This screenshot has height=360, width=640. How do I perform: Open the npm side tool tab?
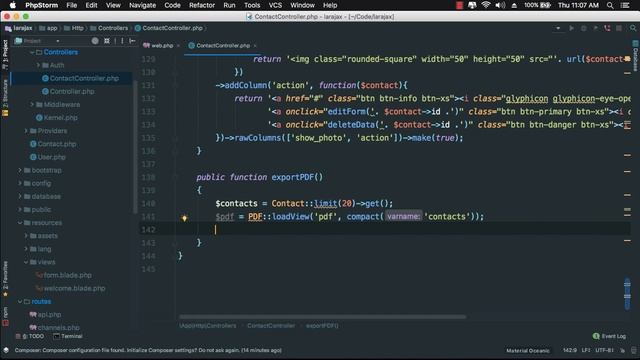5,316
